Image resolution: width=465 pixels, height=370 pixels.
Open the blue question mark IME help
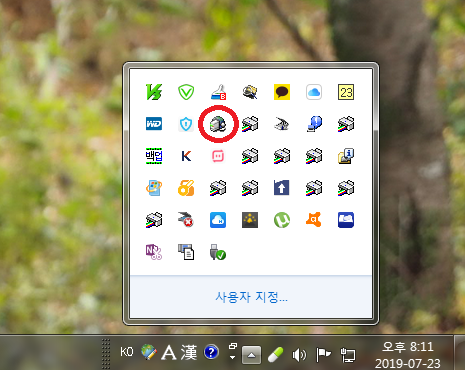point(211,352)
